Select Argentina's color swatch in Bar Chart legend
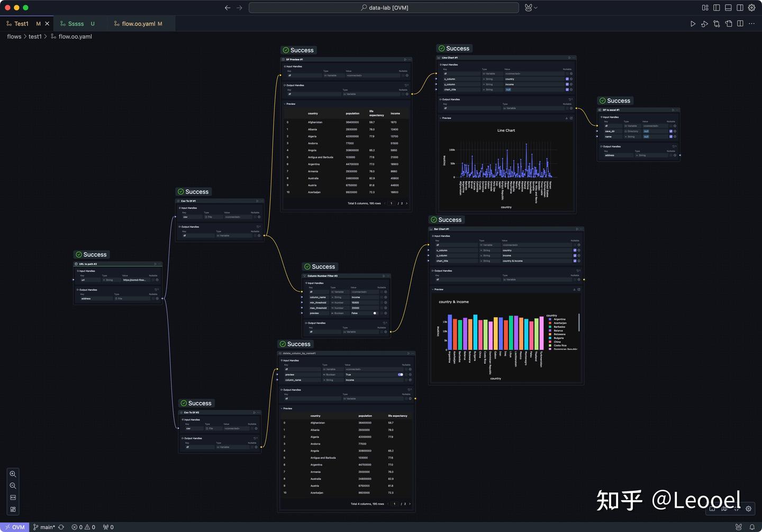 pyautogui.click(x=550, y=319)
